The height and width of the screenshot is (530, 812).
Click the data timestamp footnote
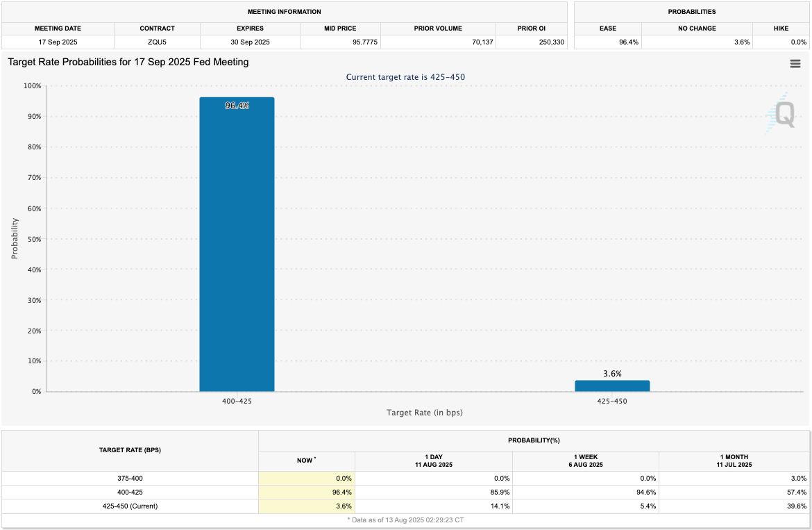pyautogui.click(x=405, y=520)
